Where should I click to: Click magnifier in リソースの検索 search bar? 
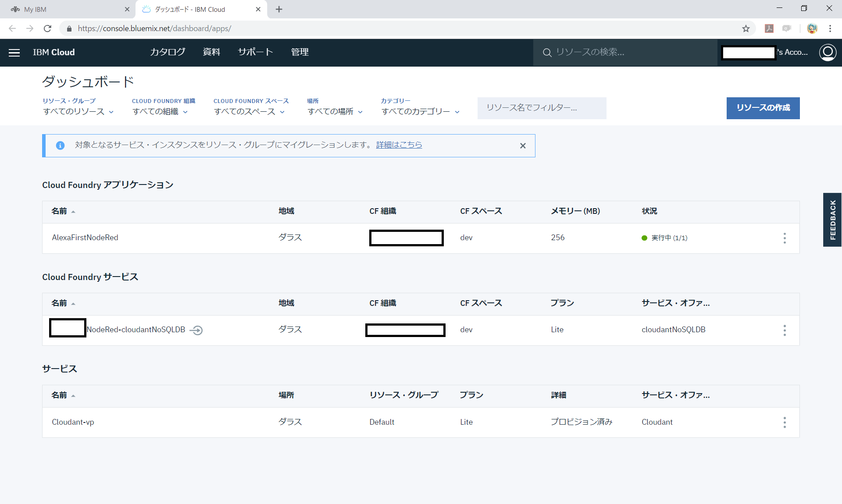[x=546, y=52]
